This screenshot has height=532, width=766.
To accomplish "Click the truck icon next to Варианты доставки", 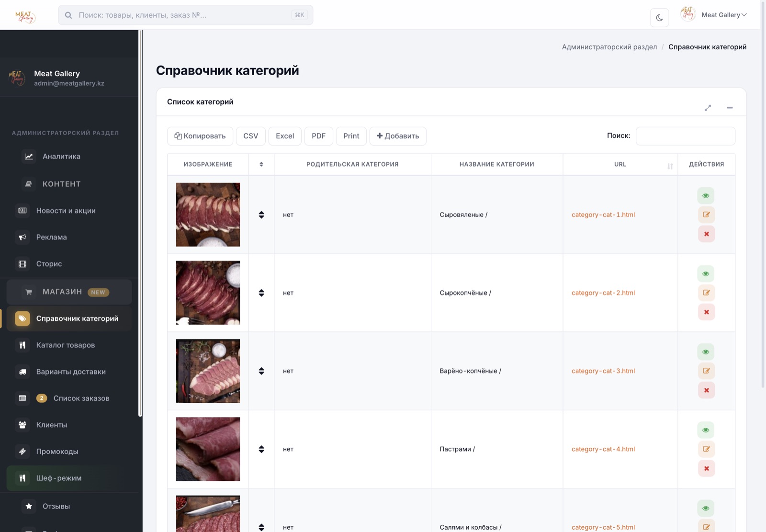I will point(23,372).
